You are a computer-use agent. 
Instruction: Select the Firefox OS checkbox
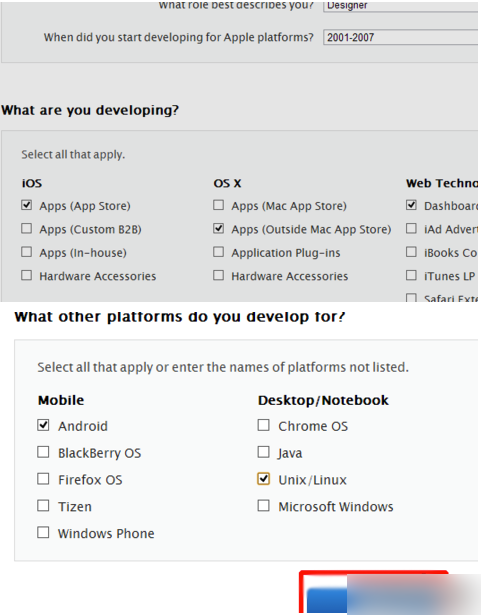[x=43, y=479]
